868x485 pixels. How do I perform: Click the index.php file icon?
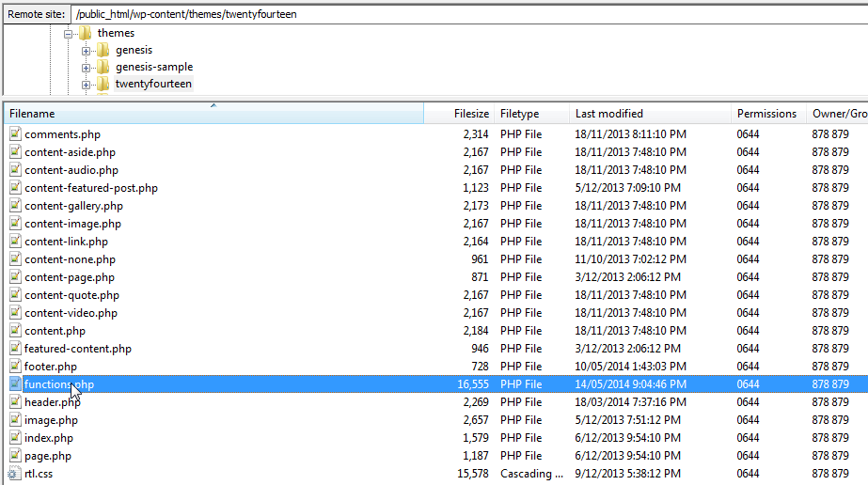[15, 438]
